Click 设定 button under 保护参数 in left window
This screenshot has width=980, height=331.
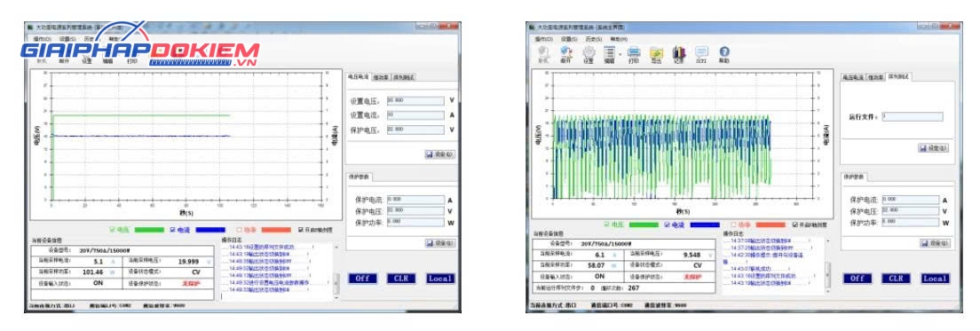pyautogui.click(x=440, y=243)
